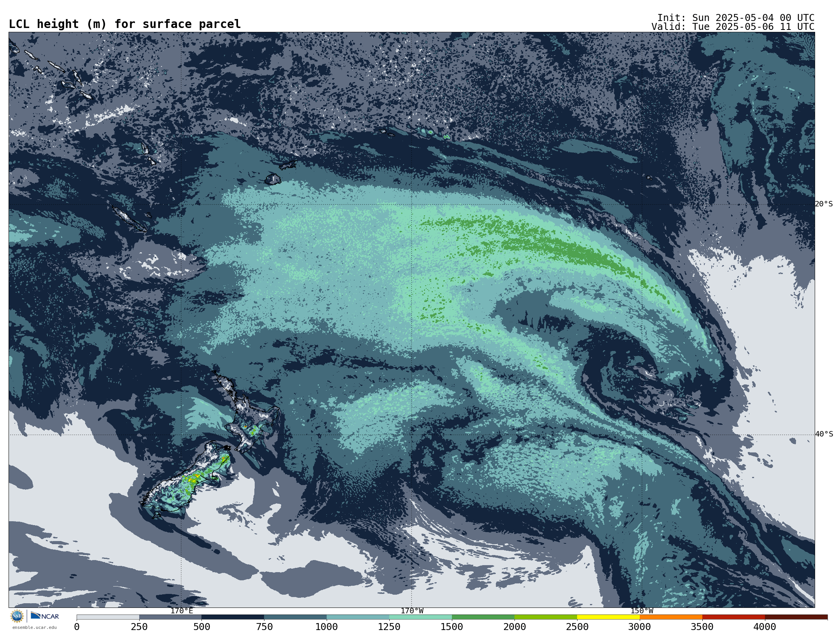Click the colorbar tick label 1500
The image size is (840, 632).
pos(452,627)
